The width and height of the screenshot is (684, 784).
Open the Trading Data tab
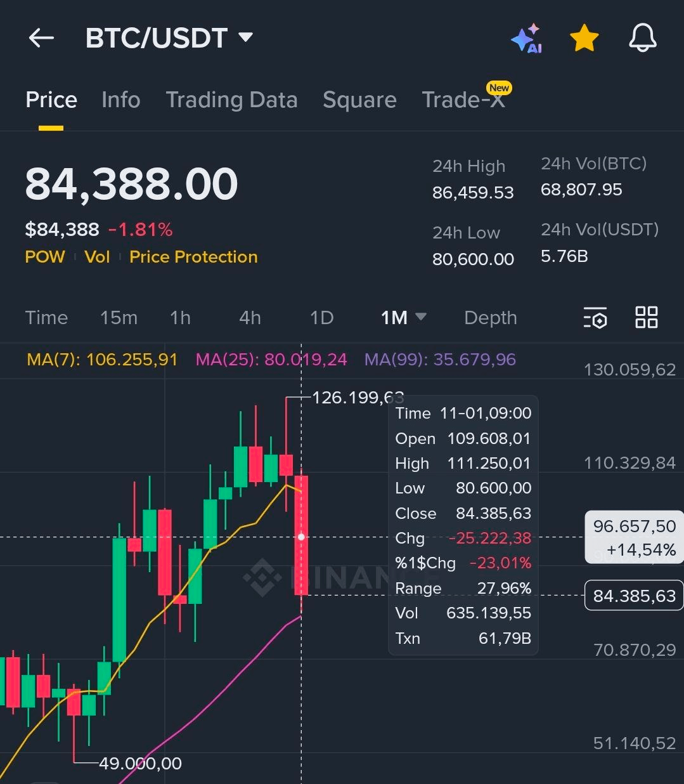[231, 100]
